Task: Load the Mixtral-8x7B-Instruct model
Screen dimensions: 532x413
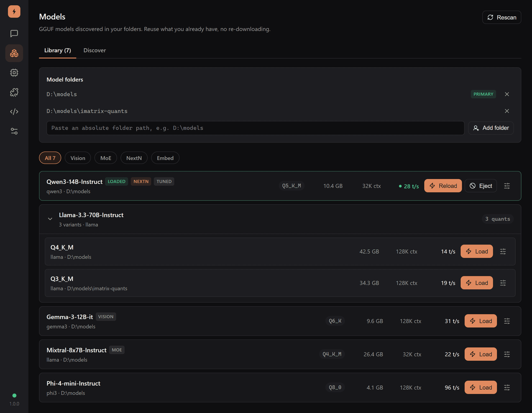Action: tap(481, 354)
